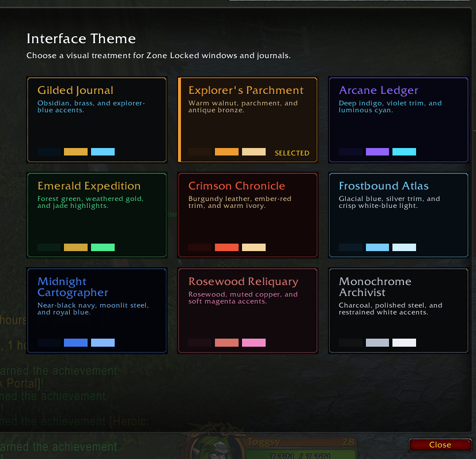476x459 pixels.
Task: Click 'Forest green, weathered gold' description
Action: point(90,202)
